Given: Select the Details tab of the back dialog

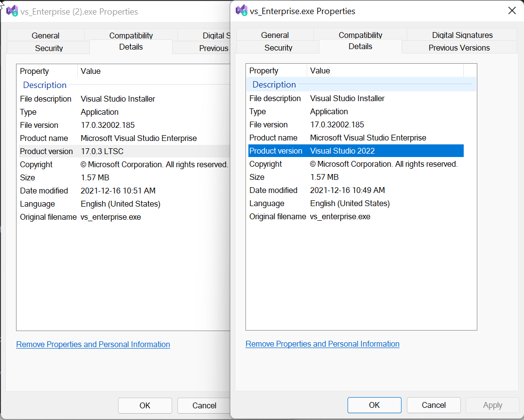Looking at the screenshot, I should [x=130, y=47].
